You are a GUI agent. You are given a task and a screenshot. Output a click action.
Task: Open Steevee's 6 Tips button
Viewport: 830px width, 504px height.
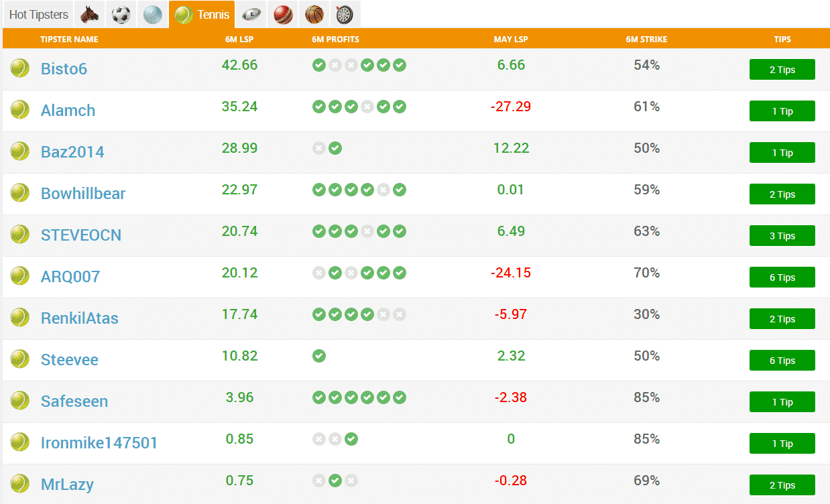click(x=782, y=361)
